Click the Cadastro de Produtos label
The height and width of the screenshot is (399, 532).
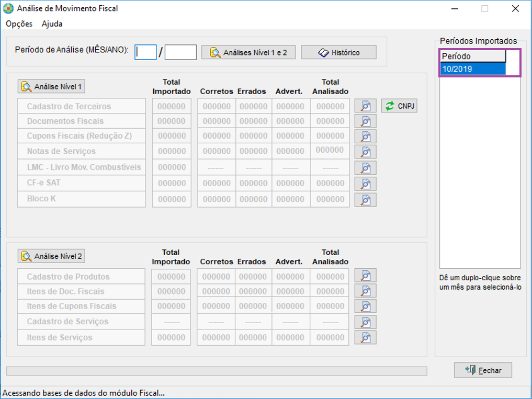81,277
